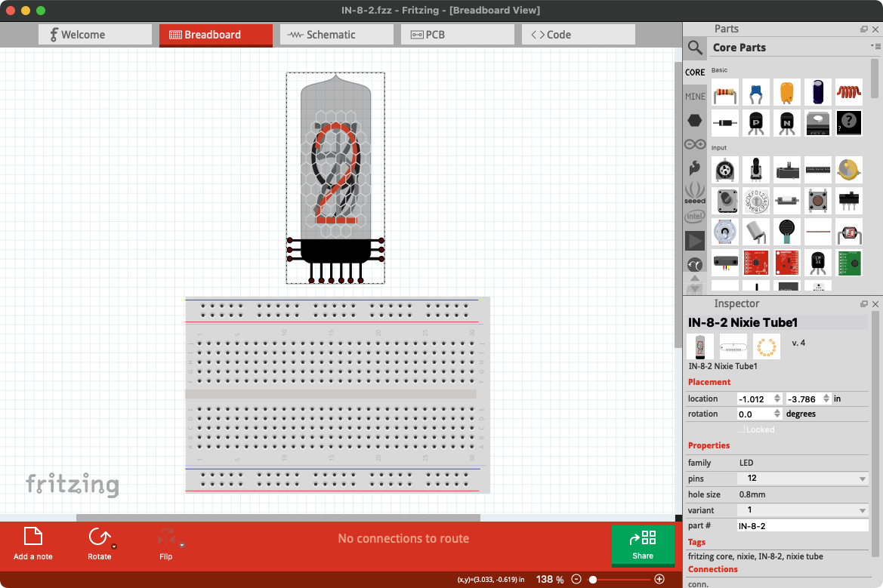The height and width of the screenshot is (588, 883).
Task: Open the Core Parts bin options menu
Action: pos(875,46)
